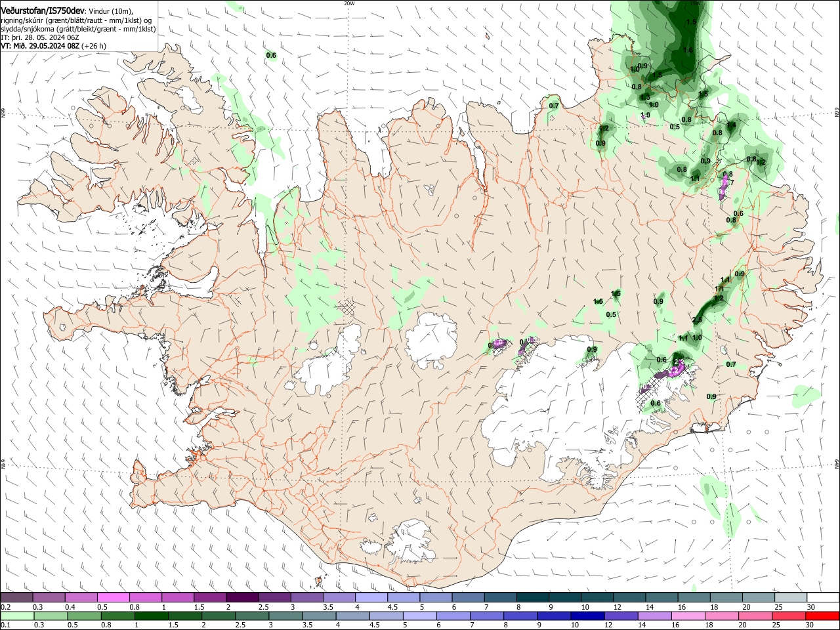Screen dimensions: 840x630
Task: Pick the pink 18–20 rain legend swatch
Action: [x=721, y=616]
